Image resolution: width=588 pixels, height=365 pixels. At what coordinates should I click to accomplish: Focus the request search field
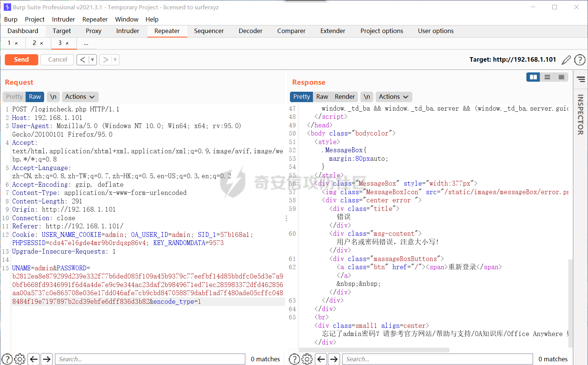(x=150, y=359)
